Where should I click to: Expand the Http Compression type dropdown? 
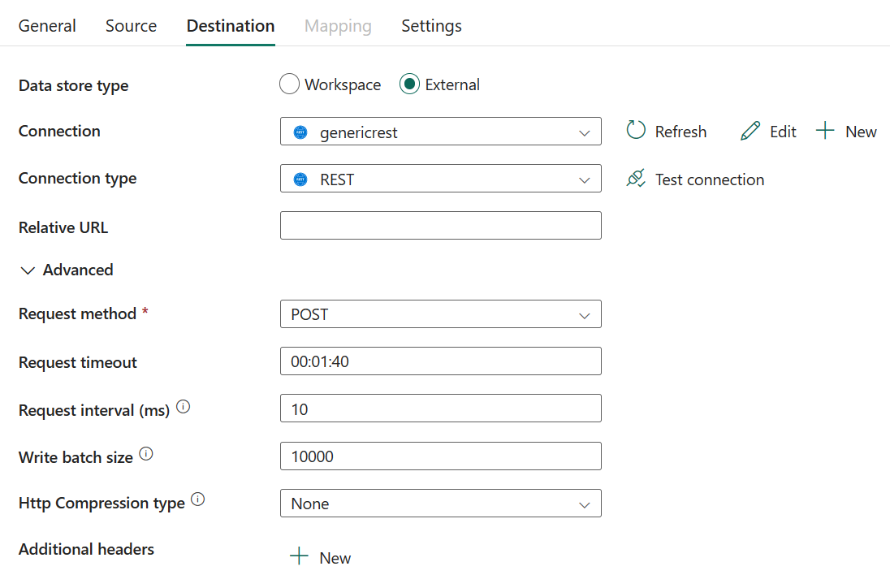pyautogui.click(x=440, y=504)
